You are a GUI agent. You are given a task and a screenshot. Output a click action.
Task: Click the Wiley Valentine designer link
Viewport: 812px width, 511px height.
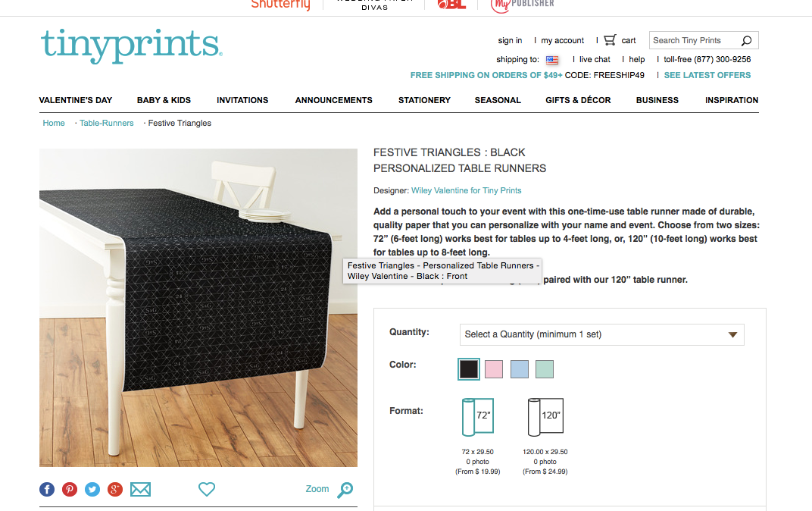pyautogui.click(x=466, y=191)
